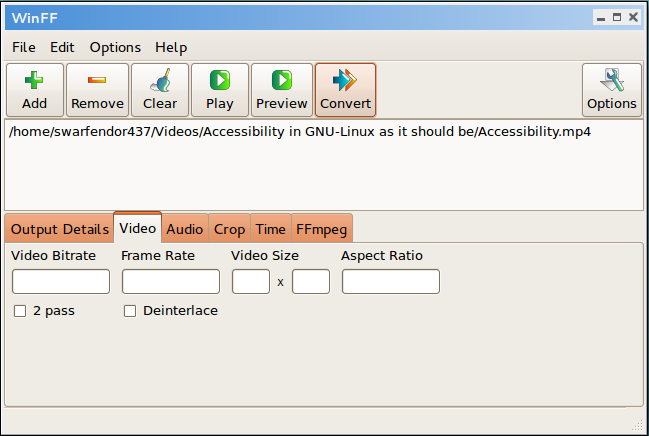Open the Help menu
The width and height of the screenshot is (649, 436).
coord(171,47)
